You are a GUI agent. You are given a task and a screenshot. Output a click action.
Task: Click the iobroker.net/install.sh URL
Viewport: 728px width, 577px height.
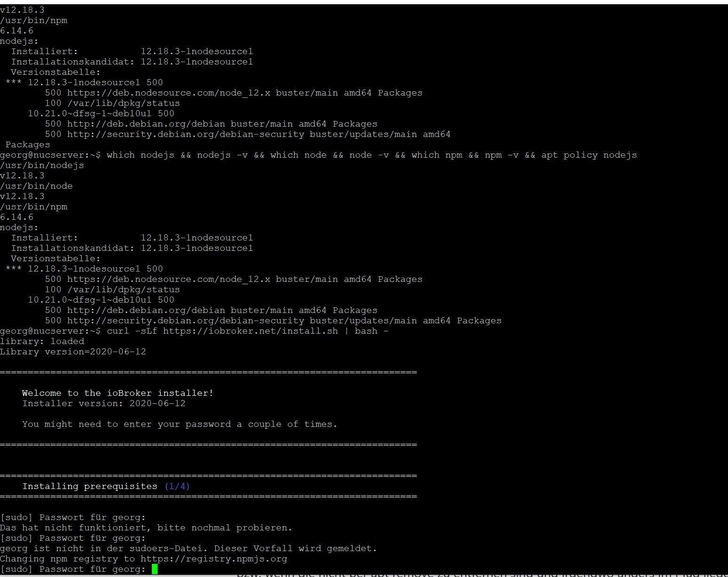251,331
